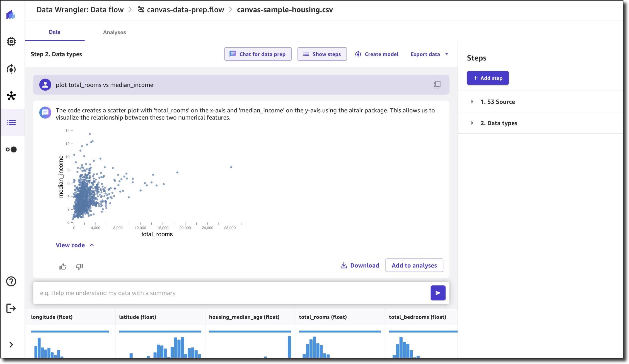Open the Data Wrangler list icon in sidebar

(x=11, y=123)
